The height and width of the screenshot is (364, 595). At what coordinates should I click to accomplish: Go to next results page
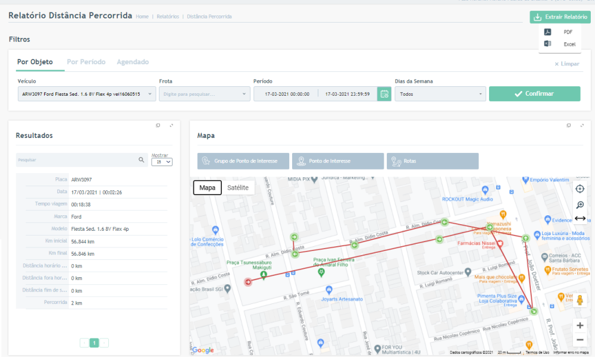pyautogui.click(x=104, y=343)
